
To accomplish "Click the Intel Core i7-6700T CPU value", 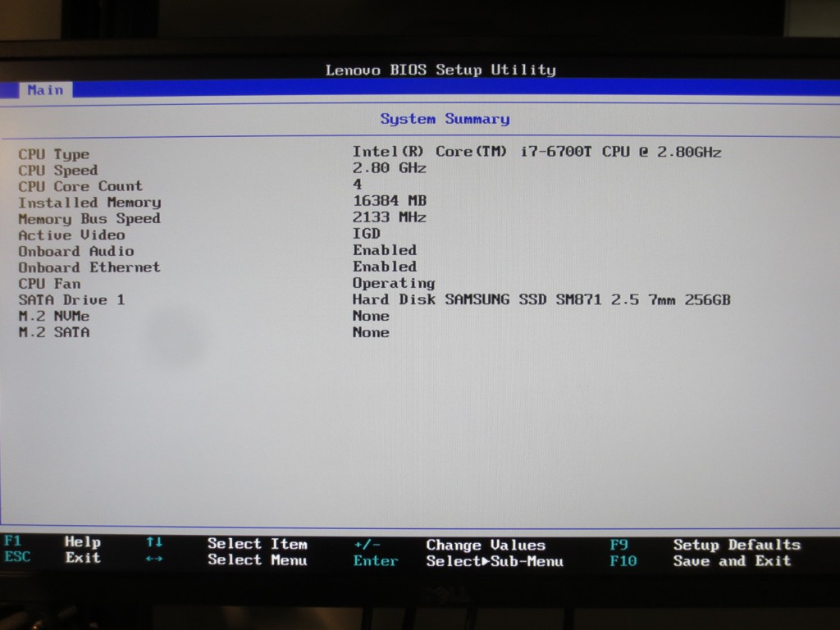I will pyautogui.click(x=536, y=152).
